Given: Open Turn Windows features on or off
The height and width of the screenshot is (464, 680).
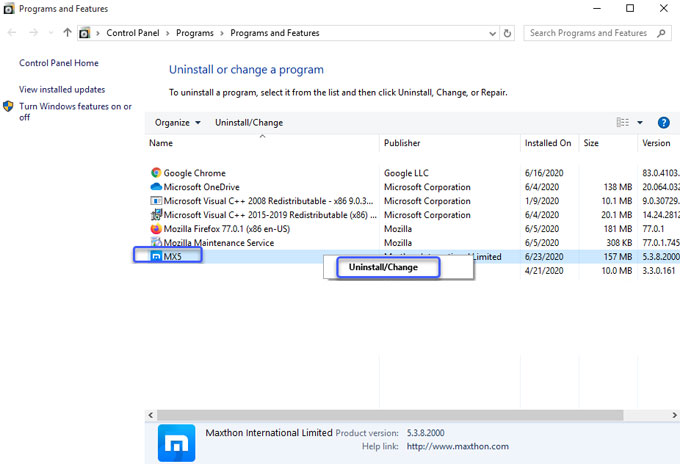Looking at the screenshot, I should [x=75, y=111].
